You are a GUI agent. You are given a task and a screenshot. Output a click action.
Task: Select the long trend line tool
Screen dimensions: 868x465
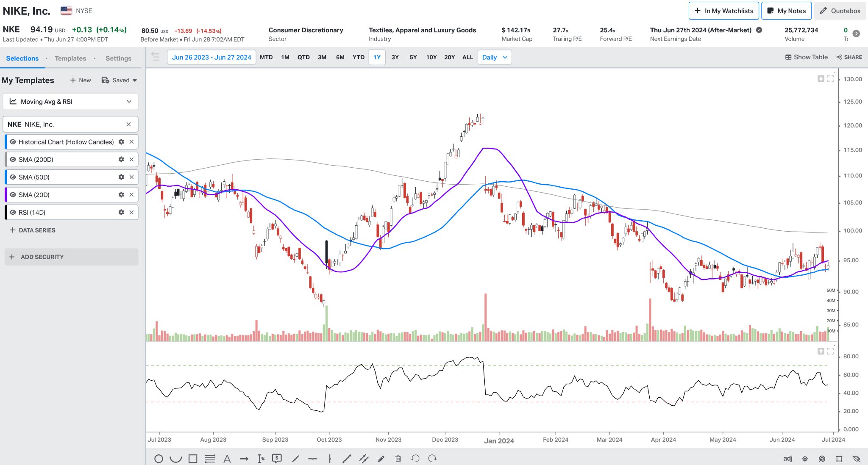347,459
